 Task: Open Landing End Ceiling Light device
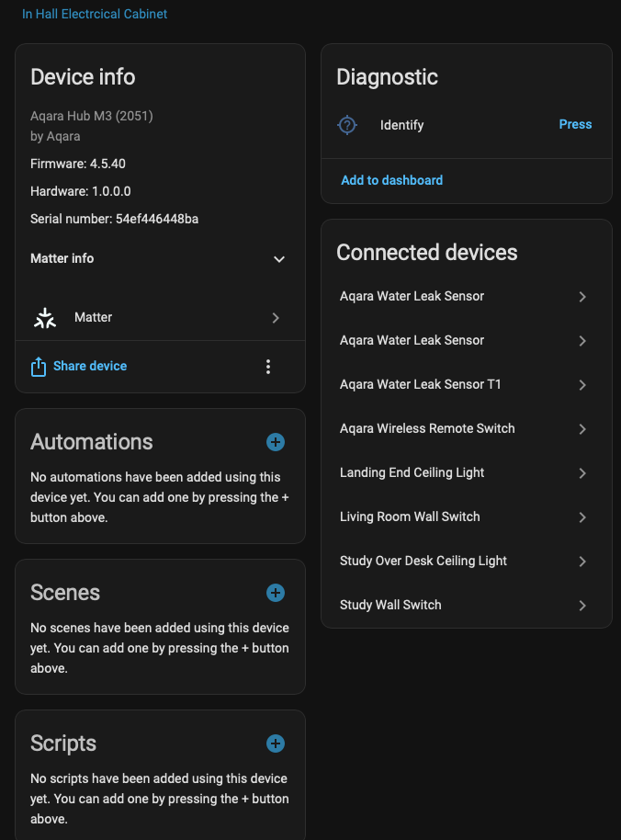[x=412, y=472]
